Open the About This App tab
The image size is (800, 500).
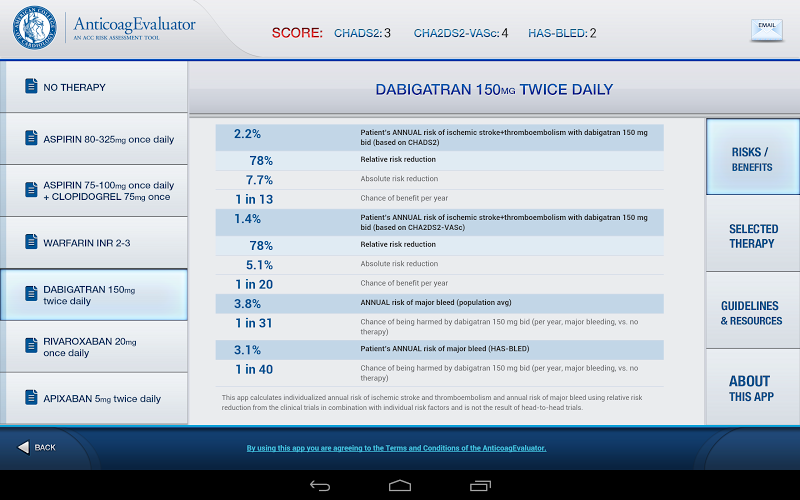point(753,387)
